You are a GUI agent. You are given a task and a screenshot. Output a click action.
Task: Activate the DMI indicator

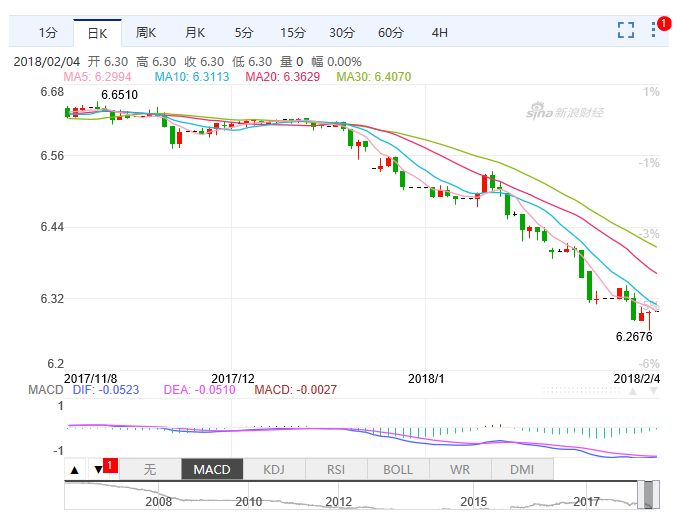[x=521, y=469]
